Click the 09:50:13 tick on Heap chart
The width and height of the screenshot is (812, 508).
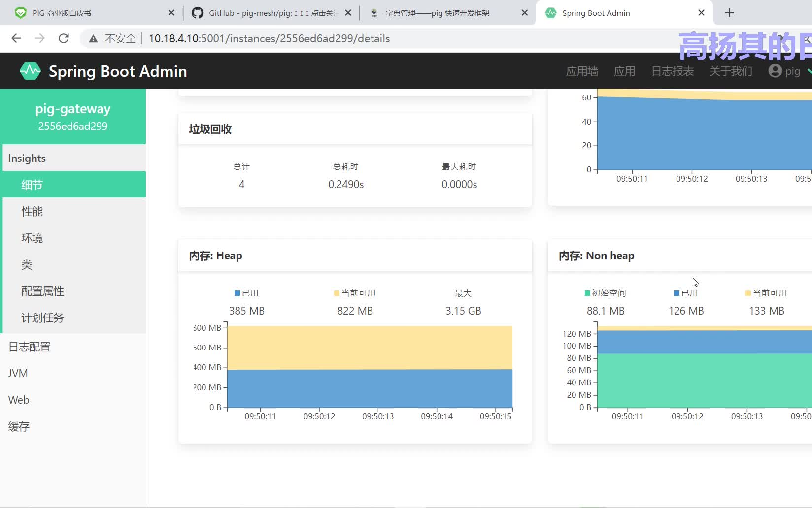pyautogui.click(x=378, y=416)
